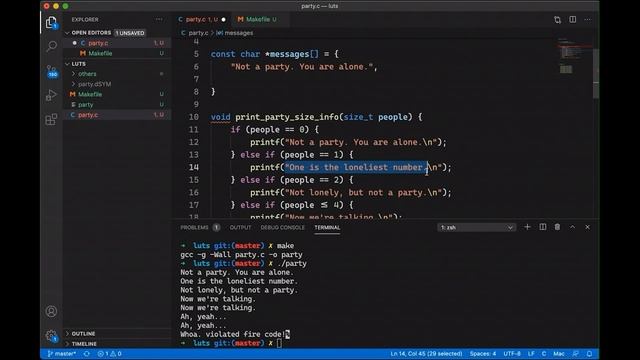This screenshot has width=640, height=360.
Task: Expand the Timeline section
Action: pyautogui.click(x=84, y=344)
